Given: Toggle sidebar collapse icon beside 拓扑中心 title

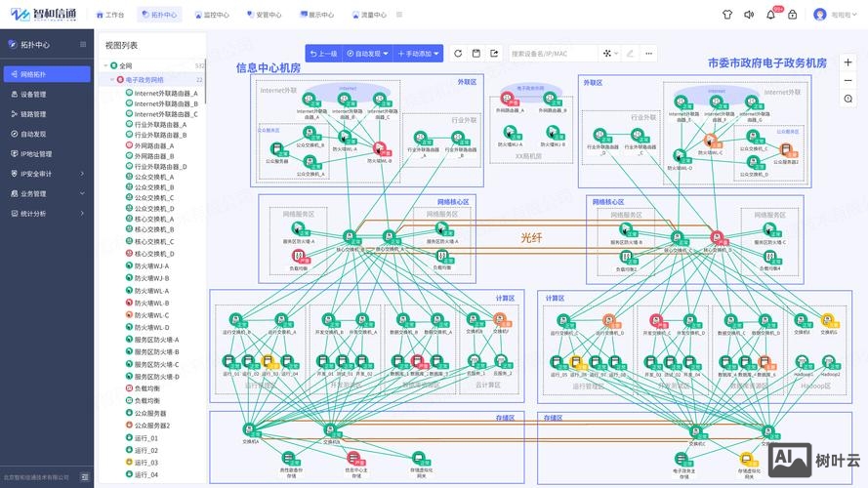Looking at the screenshot, I should click(x=85, y=45).
